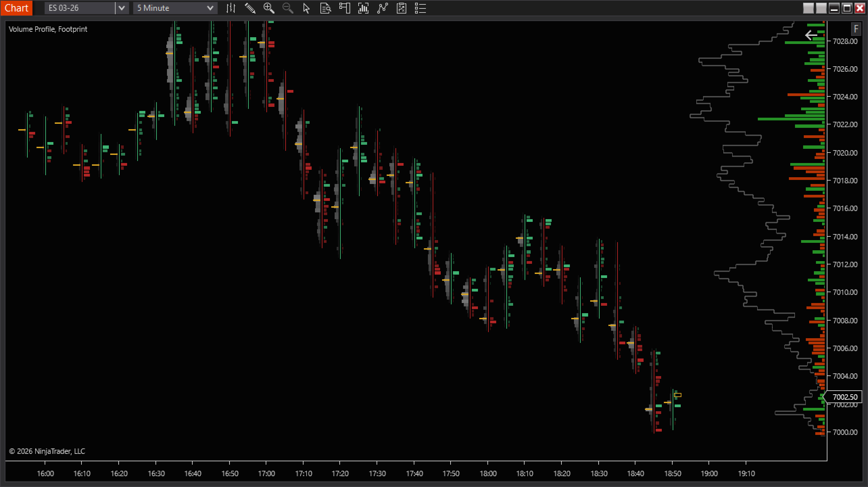Click the 7018.00 price axis label
868x487 pixels.
(845, 181)
